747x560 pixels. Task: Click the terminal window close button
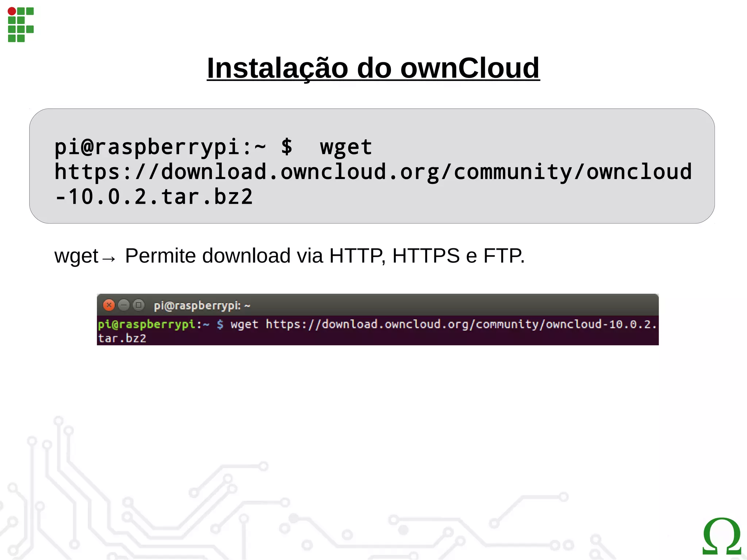click(109, 305)
